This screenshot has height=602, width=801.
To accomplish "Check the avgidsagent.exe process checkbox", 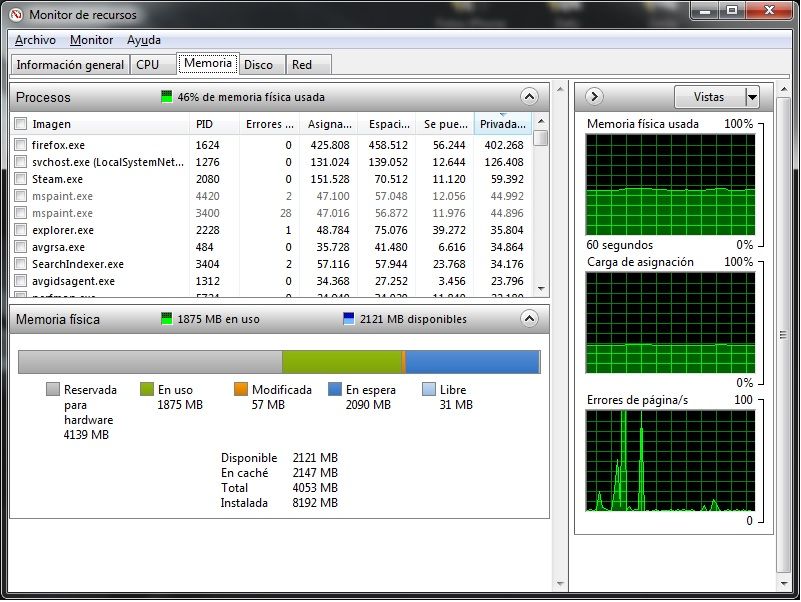I will tap(20, 281).
